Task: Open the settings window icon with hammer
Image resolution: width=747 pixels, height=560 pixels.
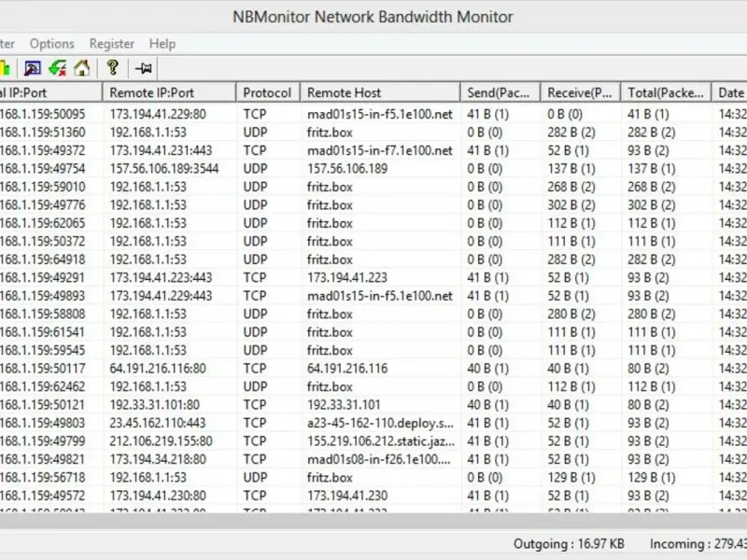Action: [x=33, y=68]
